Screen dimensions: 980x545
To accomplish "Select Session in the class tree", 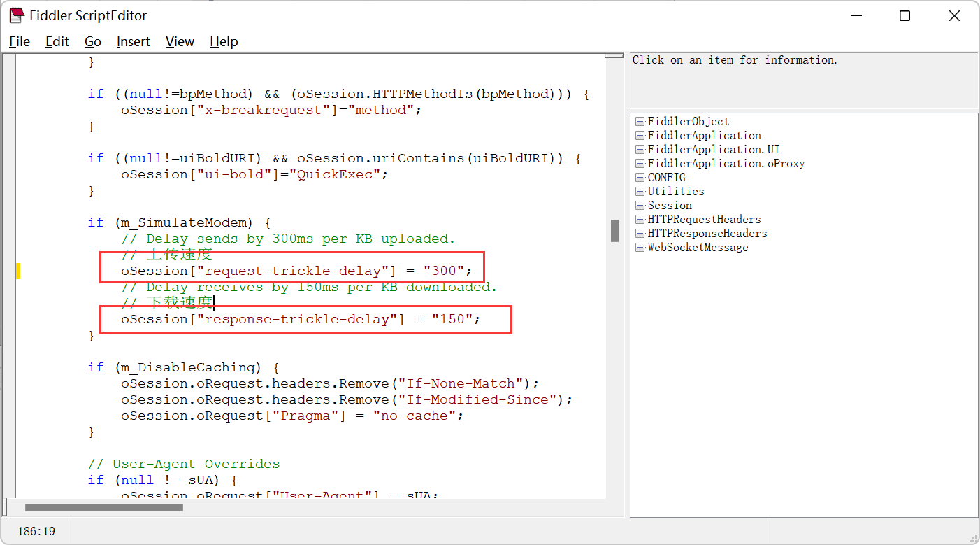I will (x=670, y=206).
